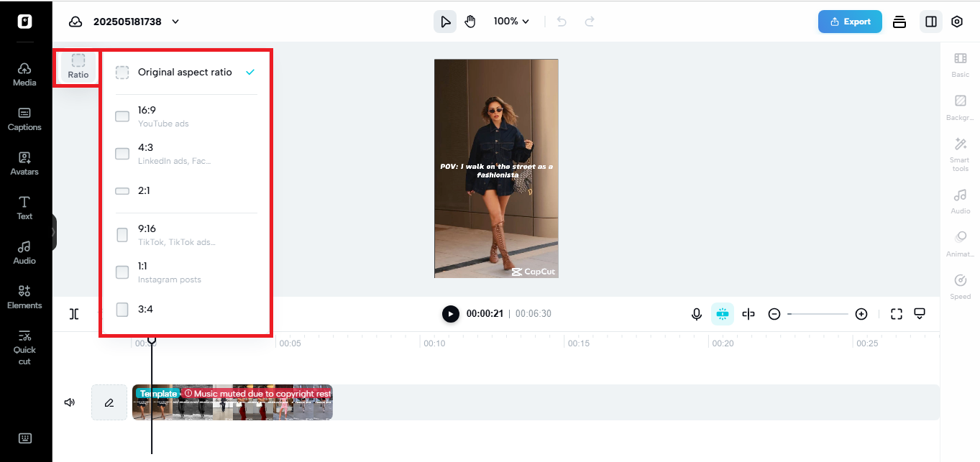Viewport: 980px width, 462px height.
Task: Open the 100% zoom dropdown
Action: [510, 21]
